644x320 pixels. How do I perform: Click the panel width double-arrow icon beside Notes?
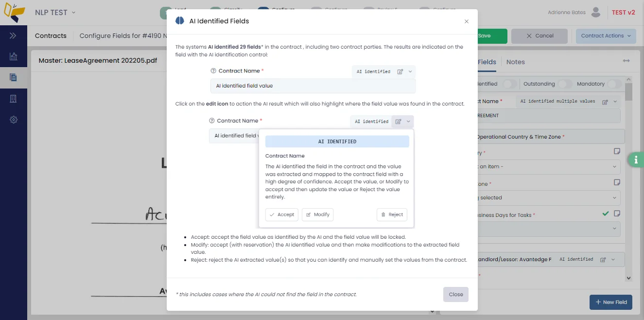[x=626, y=61]
